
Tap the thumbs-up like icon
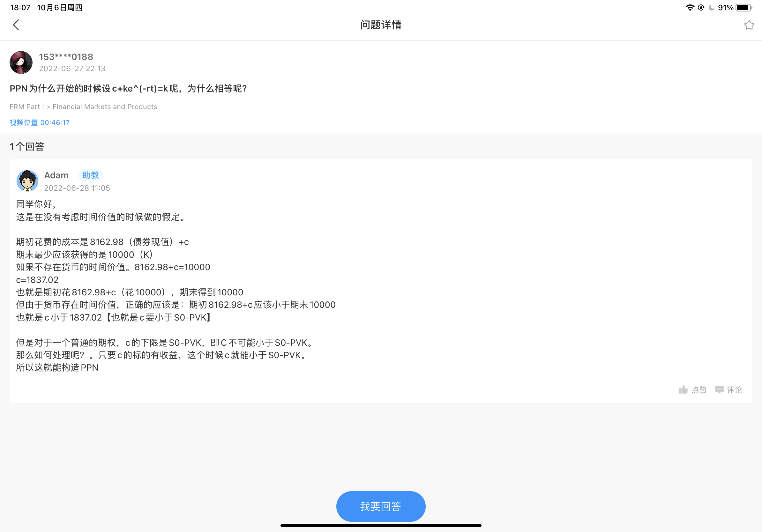click(x=683, y=390)
